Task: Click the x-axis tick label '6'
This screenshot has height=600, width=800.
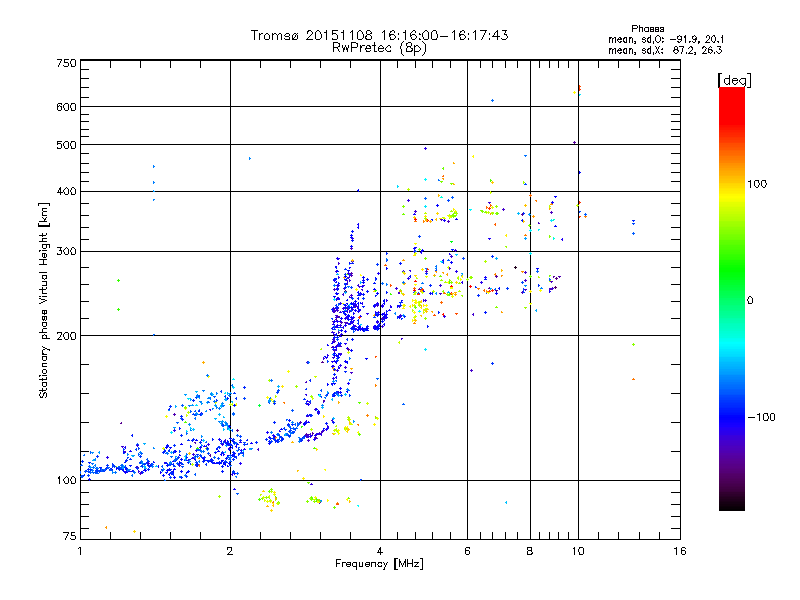Action: (x=467, y=551)
